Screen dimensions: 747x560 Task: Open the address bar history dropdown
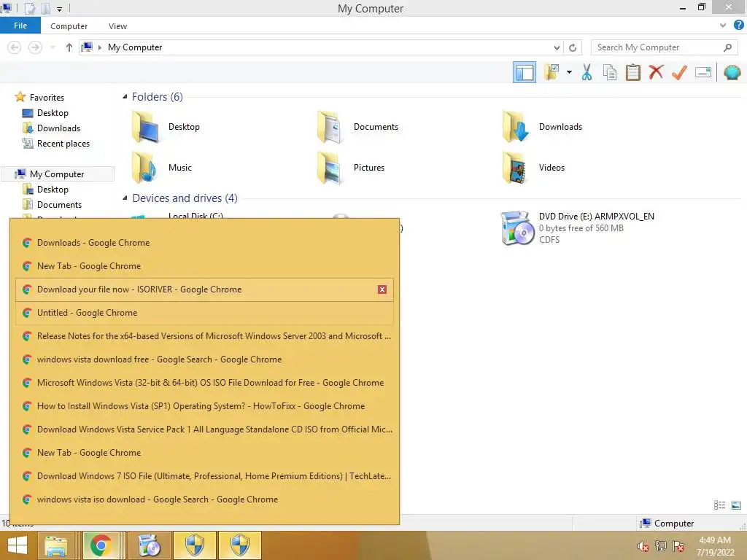click(557, 47)
